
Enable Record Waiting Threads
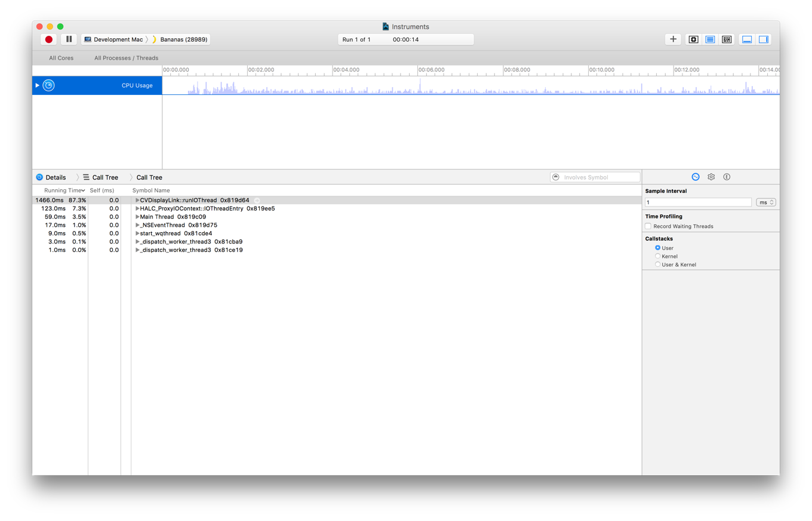648,226
